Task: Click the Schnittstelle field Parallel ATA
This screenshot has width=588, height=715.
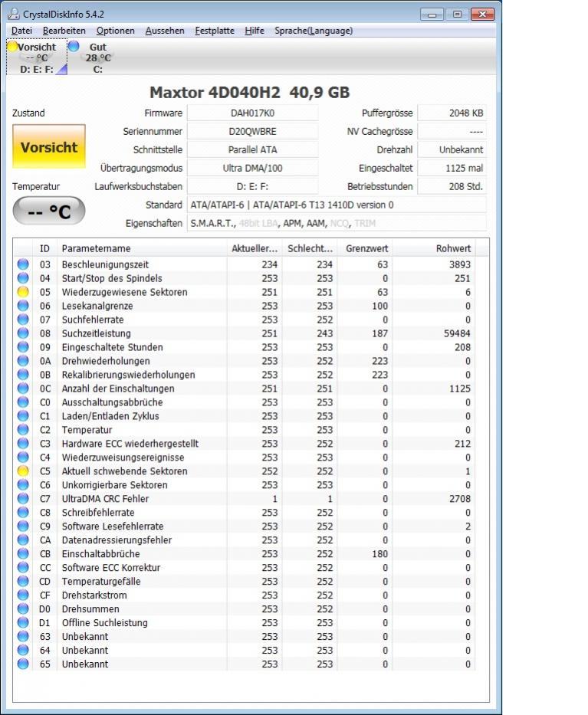Action: click(253, 149)
